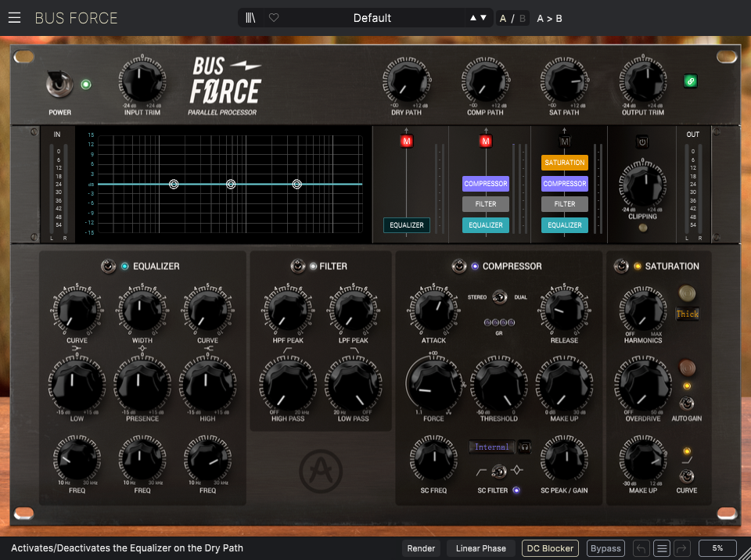
Task: Click the round button above Thick display
Action: pyautogui.click(x=686, y=293)
